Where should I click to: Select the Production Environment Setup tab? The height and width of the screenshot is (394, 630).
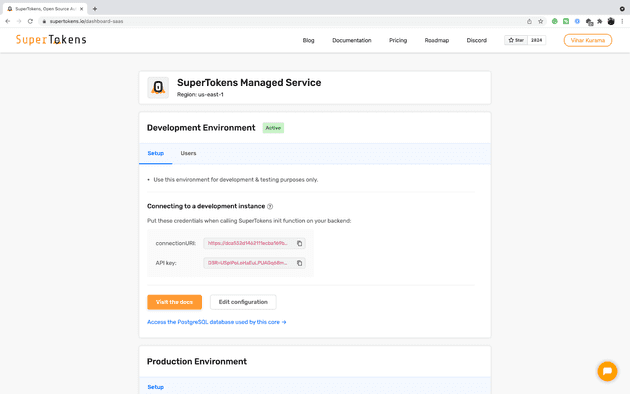tap(155, 387)
